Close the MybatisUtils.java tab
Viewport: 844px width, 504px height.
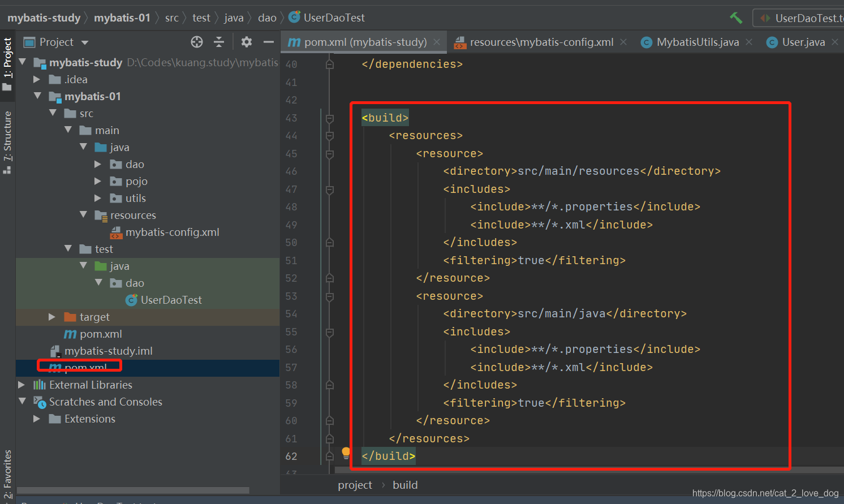pos(749,42)
